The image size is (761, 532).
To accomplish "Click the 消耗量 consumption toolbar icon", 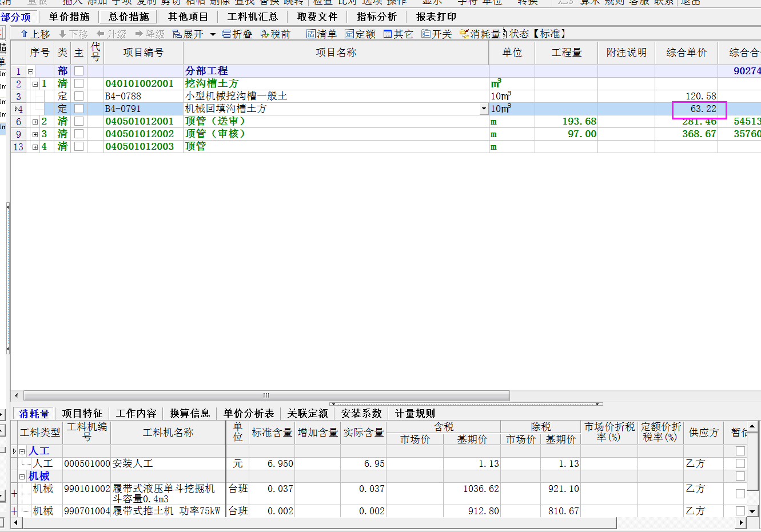I will point(464,34).
